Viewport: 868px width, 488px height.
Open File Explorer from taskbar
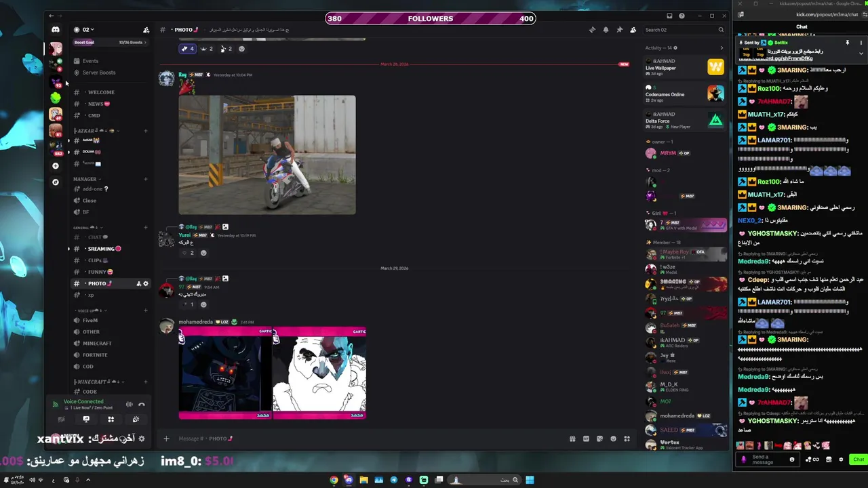pyautogui.click(x=363, y=480)
